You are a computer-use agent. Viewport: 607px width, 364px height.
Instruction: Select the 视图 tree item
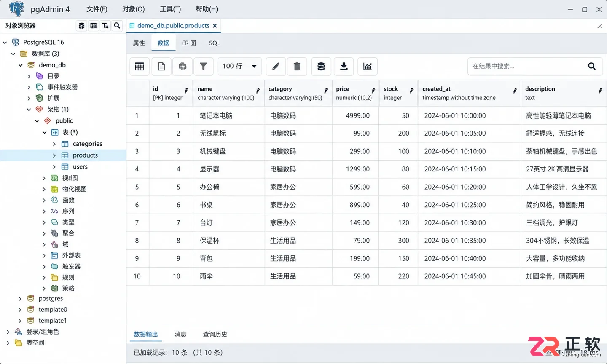[70, 178]
